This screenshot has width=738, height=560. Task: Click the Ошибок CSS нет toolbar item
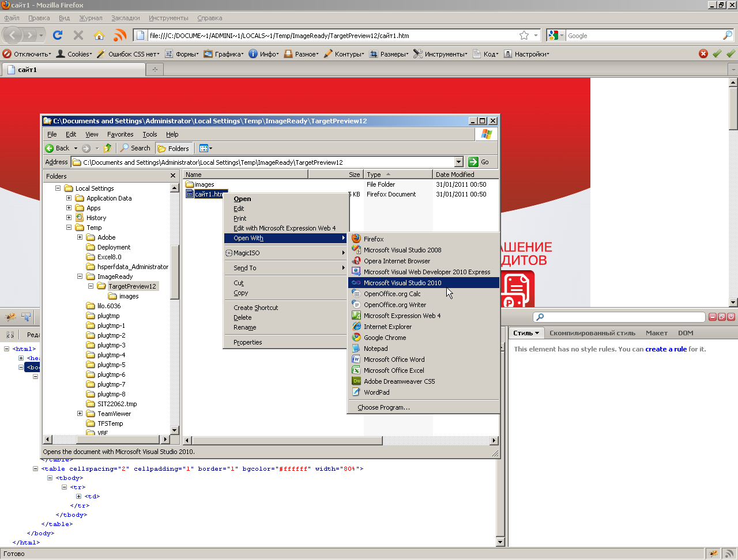click(128, 54)
